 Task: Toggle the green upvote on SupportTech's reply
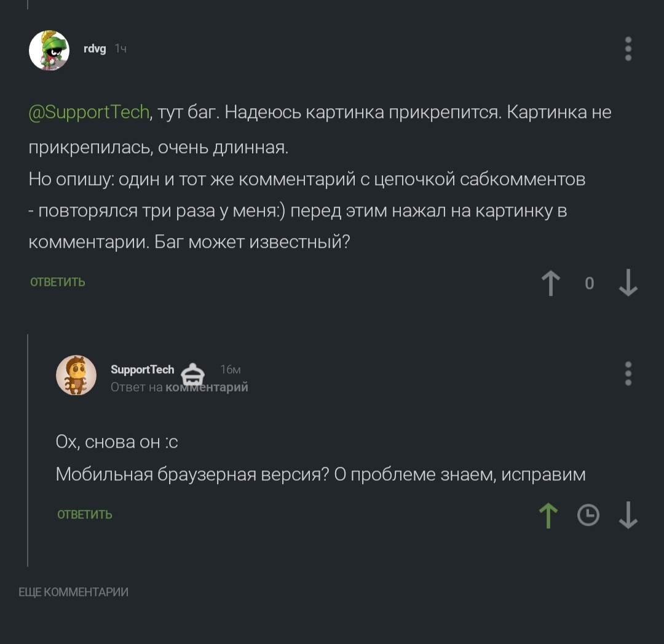pyautogui.click(x=548, y=515)
